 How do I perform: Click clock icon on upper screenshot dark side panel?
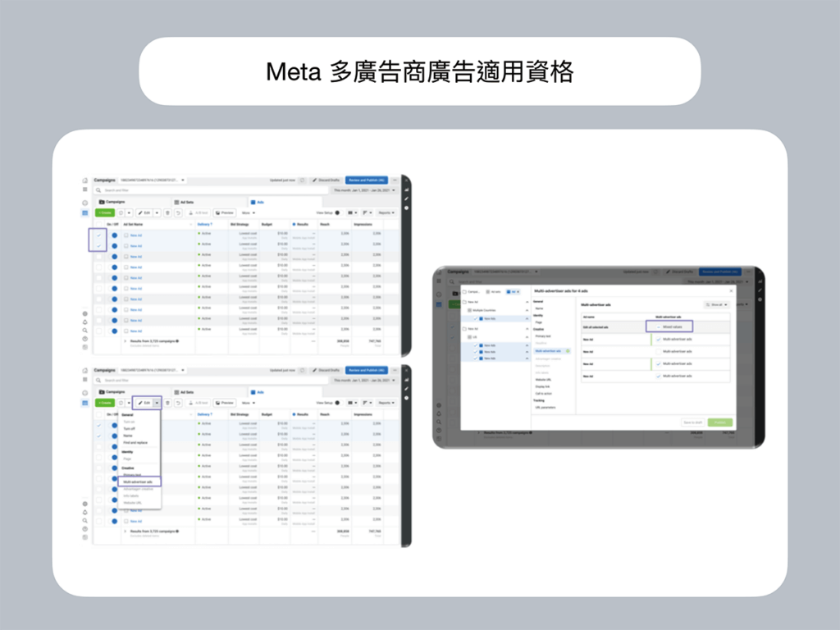click(x=407, y=208)
